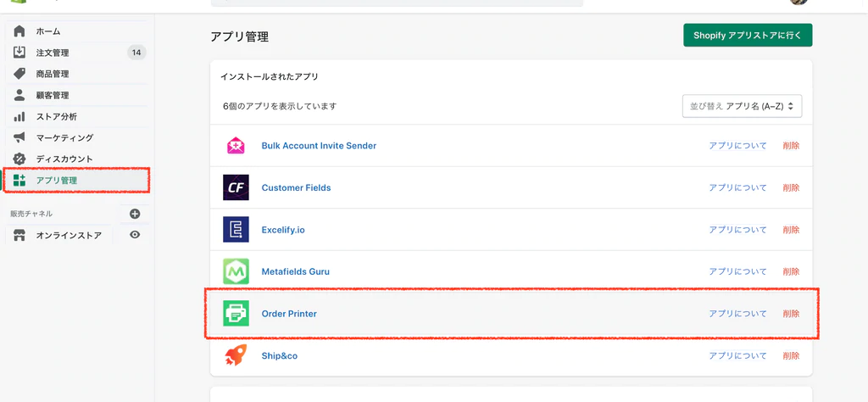Click the Marketing megaphone icon (マーケティング)
868x402 pixels.
coord(19,137)
